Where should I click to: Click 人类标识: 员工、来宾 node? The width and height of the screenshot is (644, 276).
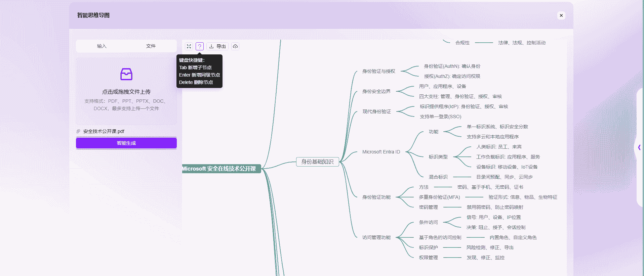coord(499,147)
